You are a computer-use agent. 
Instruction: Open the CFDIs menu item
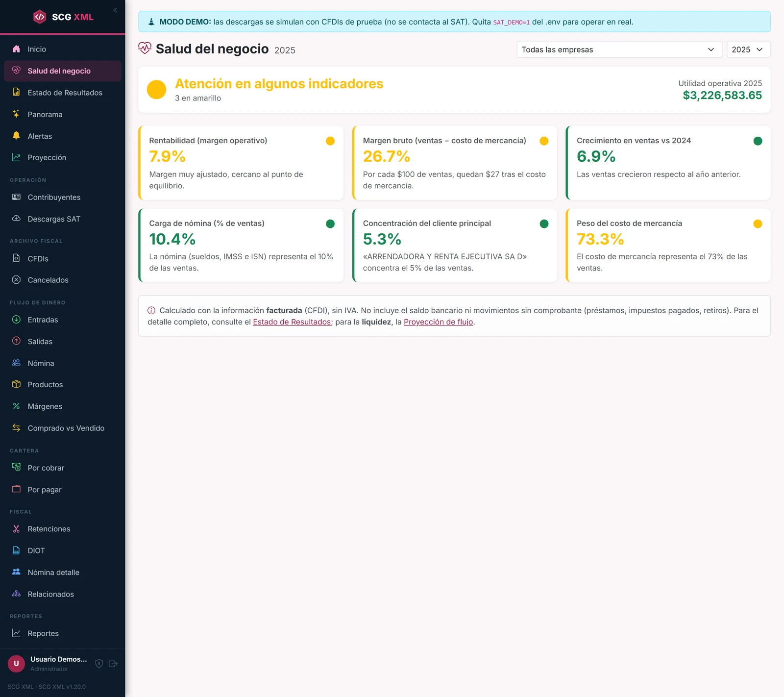(x=63, y=258)
